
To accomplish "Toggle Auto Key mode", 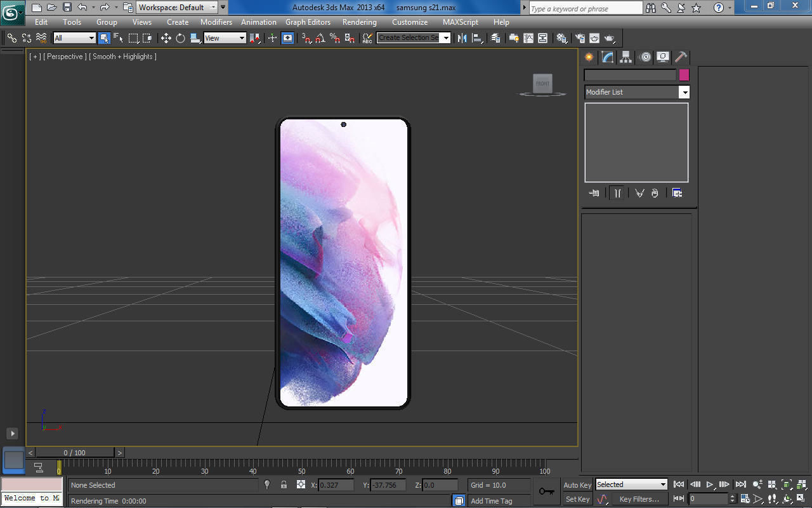I will pos(577,485).
